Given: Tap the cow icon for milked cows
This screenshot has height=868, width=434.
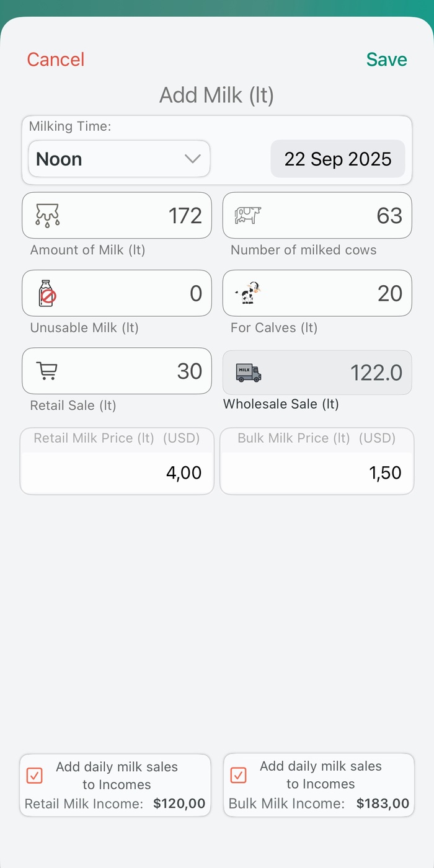Looking at the screenshot, I should tap(248, 215).
